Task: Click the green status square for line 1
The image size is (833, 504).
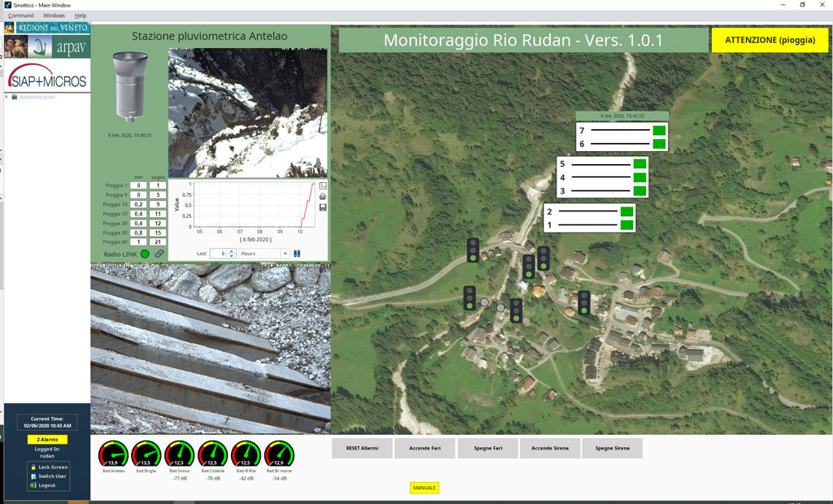Action: pos(627,225)
